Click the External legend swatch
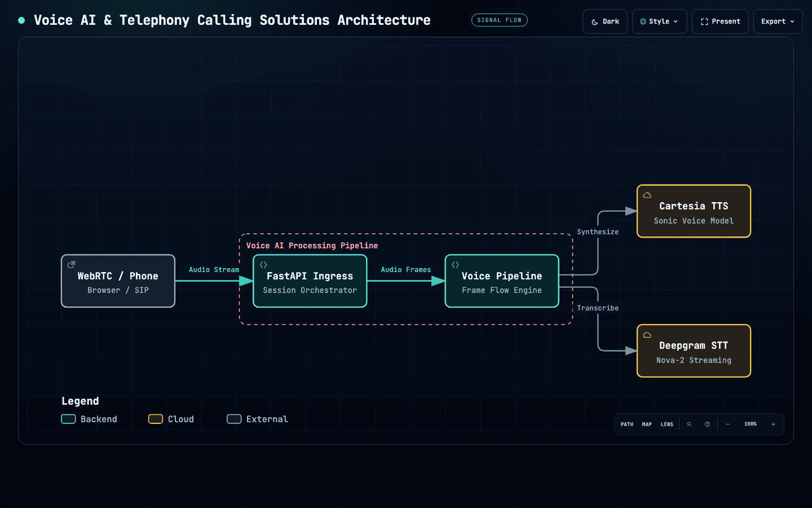This screenshot has height=508, width=812. pos(234,419)
